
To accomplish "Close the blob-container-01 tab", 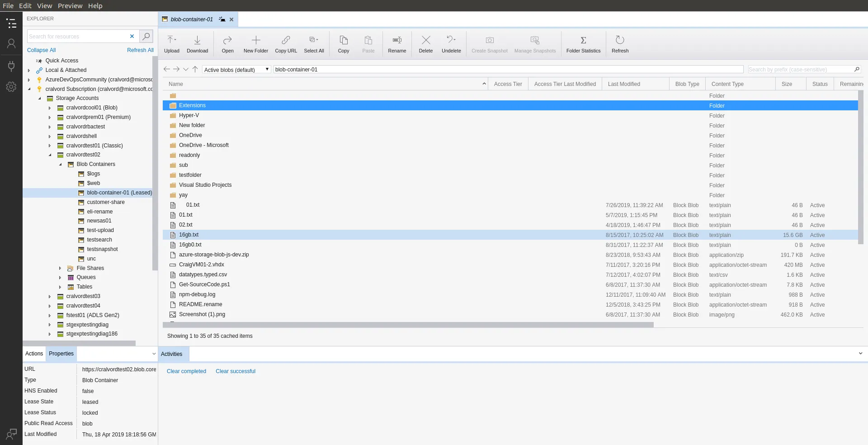I will 231,19.
